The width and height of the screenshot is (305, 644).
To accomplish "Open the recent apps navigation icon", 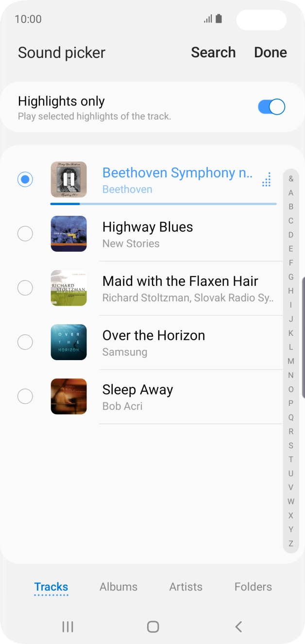I will (68, 627).
